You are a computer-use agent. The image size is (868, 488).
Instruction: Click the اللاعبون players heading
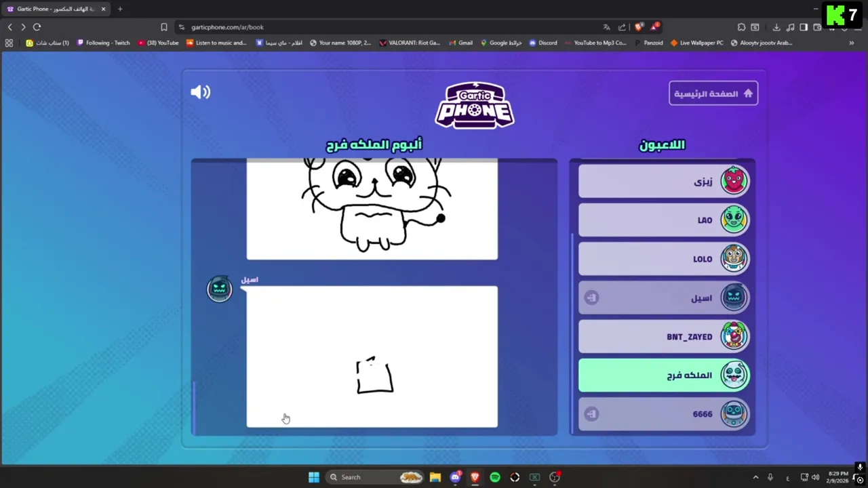[x=662, y=144]
